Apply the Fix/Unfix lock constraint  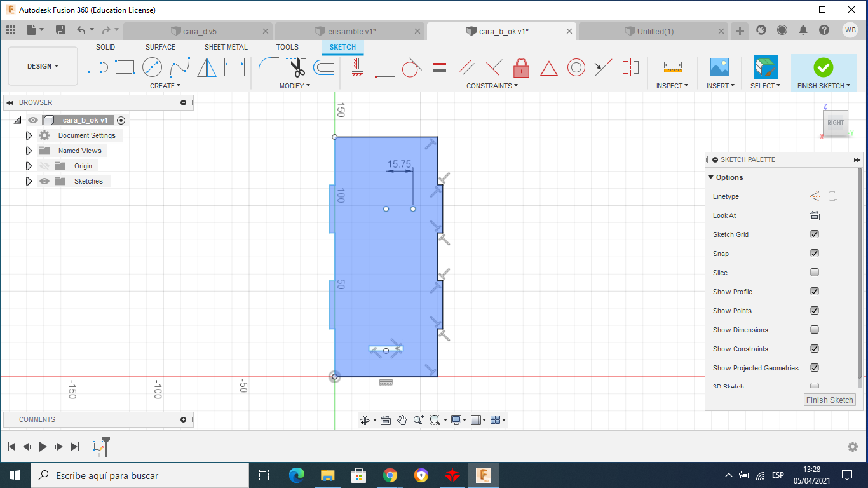[x=521, y=67]
